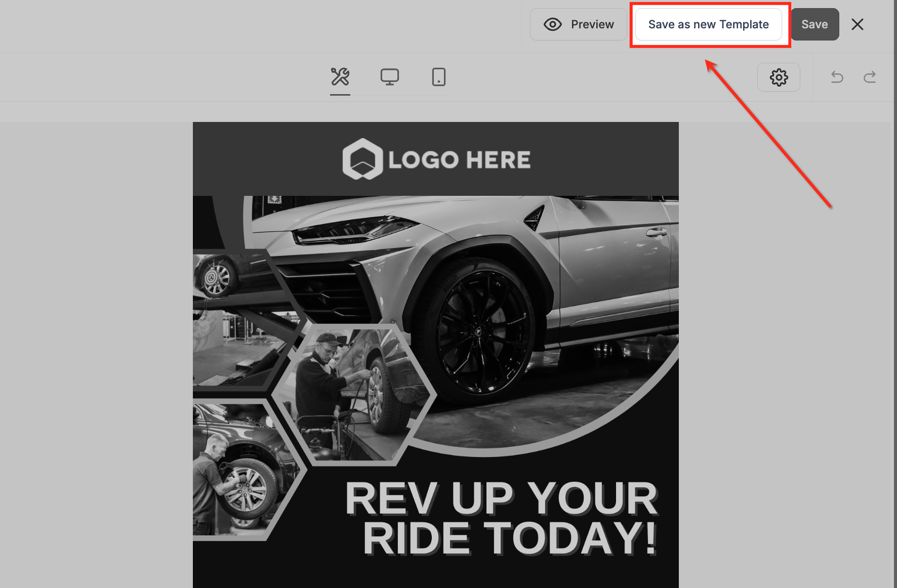Open the gear settings button
This screenshot has height=588, width=897.
(779, 77)
